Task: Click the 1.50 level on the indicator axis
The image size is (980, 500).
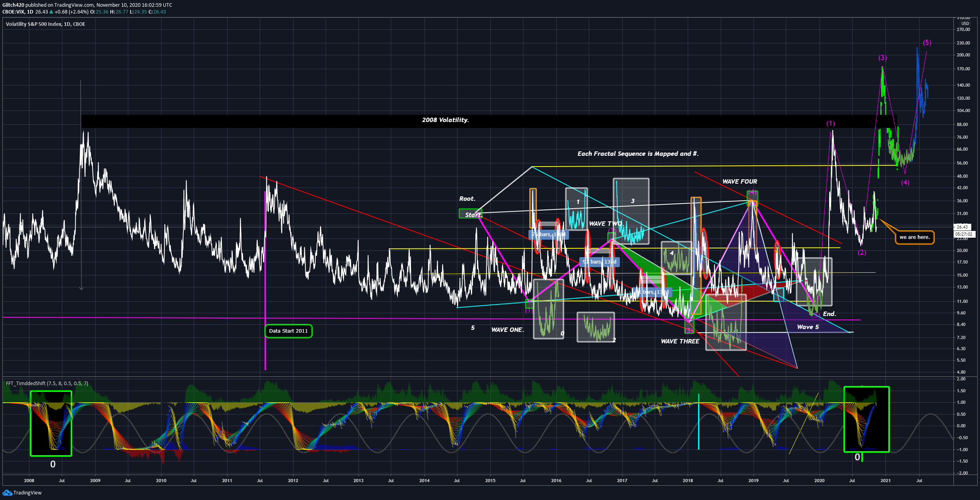Action: [x=961, y=391]
